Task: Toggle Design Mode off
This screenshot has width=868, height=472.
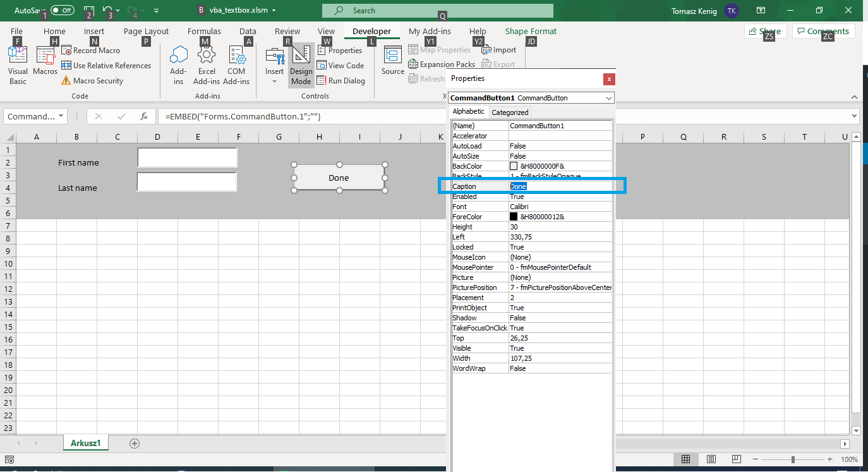Action: (301, 63)
